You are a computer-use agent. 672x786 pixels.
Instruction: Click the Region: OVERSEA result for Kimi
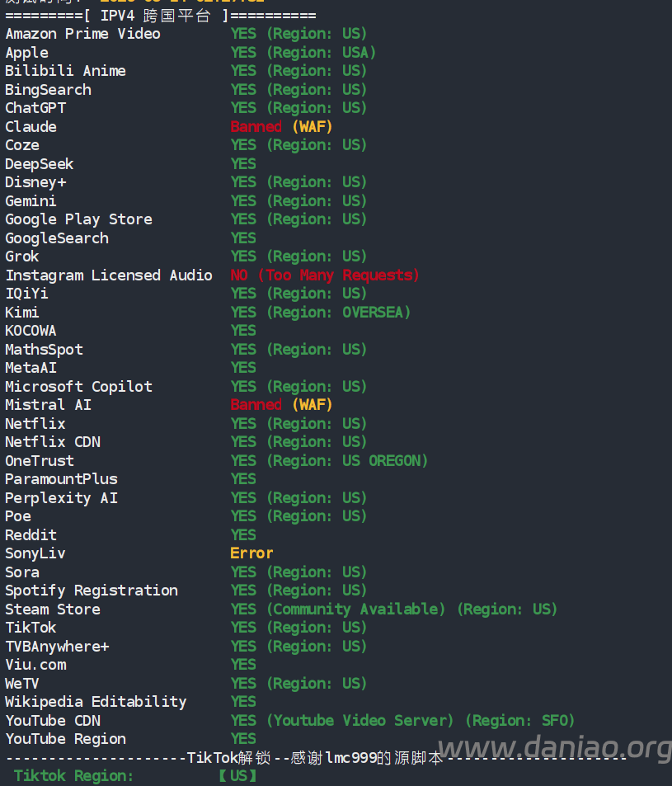pyautogui.click(x=339, y=313)
